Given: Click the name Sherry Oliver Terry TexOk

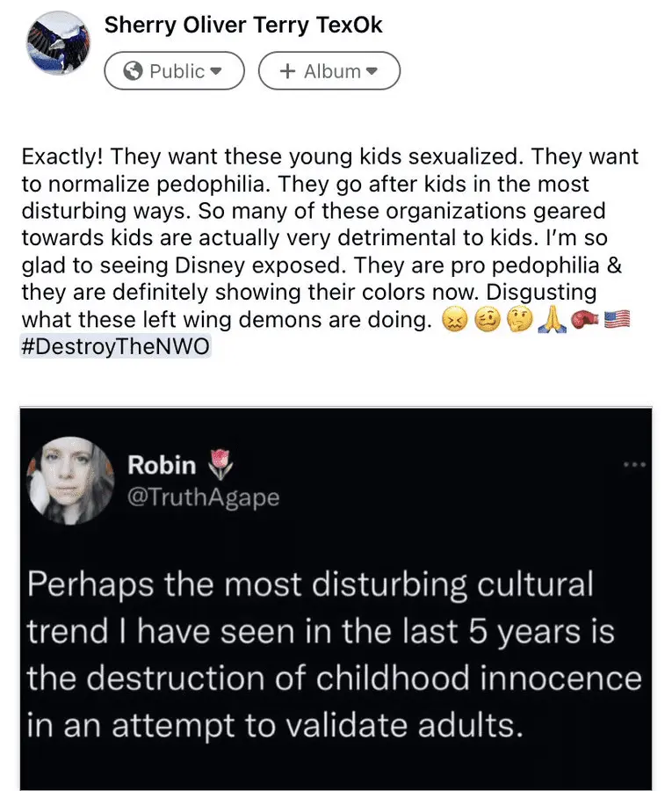Looking at the screenshot, I should coord(243,25).
